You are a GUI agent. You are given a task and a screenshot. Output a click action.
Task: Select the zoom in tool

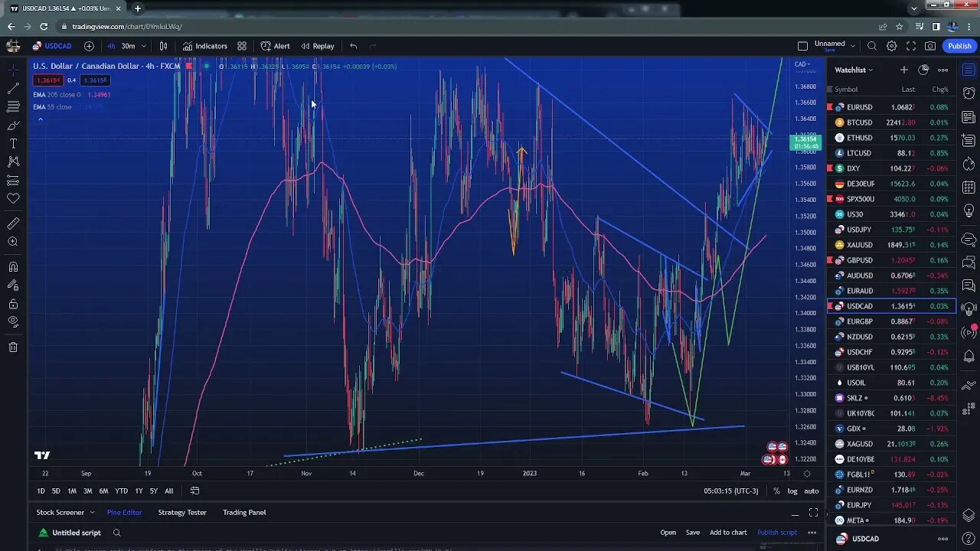13,242
